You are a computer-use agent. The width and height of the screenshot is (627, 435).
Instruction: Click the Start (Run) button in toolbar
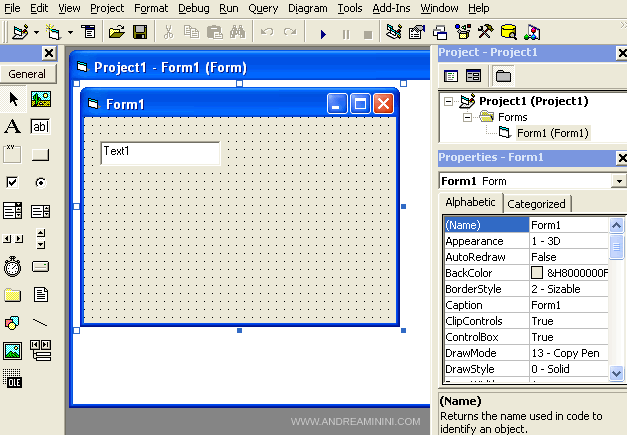tap(323, 33)
